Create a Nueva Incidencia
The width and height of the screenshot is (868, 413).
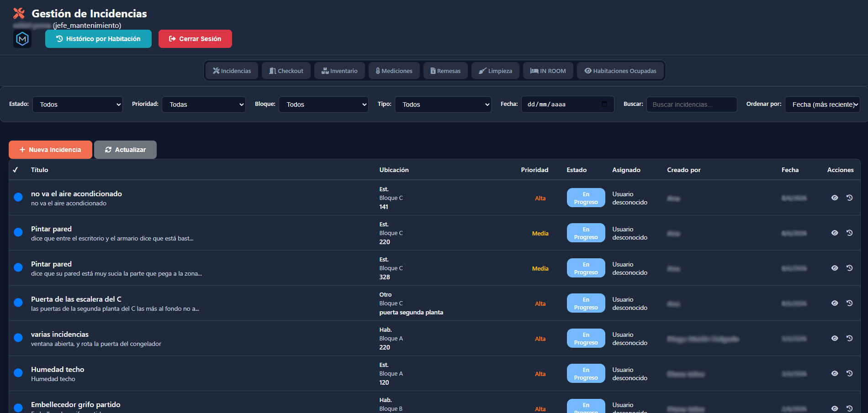click(x=50, y=150)
